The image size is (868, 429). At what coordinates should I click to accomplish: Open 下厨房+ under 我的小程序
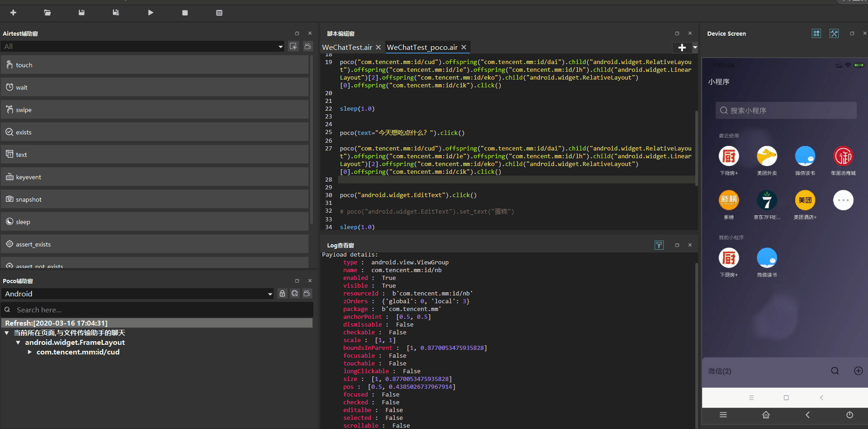(x=729, y=258)
